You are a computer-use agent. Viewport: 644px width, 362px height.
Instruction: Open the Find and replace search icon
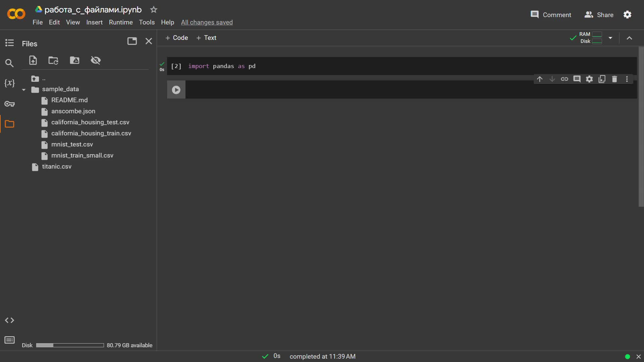point(9,63)
